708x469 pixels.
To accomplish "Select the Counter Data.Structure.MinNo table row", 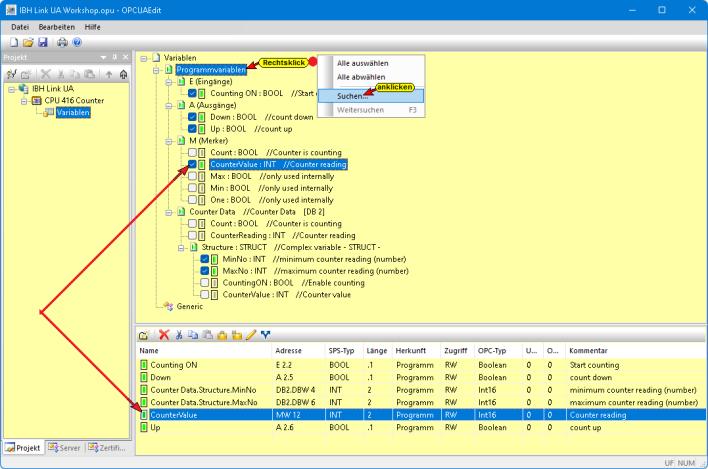I will tap(421, 390).
